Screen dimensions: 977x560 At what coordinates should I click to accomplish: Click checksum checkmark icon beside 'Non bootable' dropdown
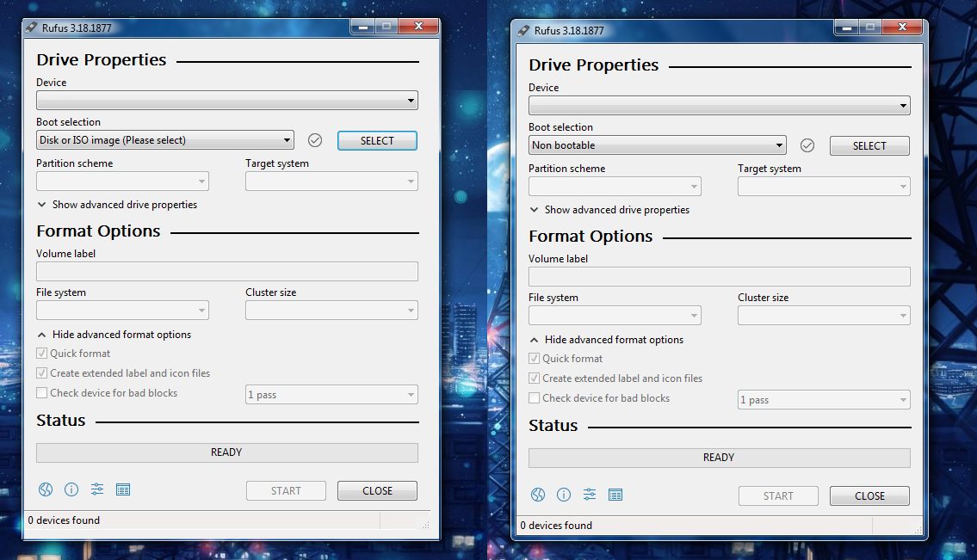pyautogui.click(x=807, y=145)
